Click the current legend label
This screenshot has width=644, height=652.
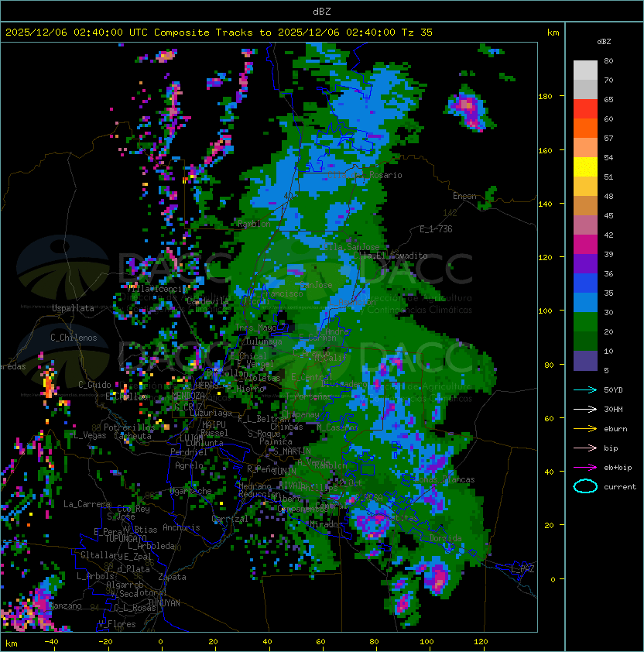pos(620,487)
